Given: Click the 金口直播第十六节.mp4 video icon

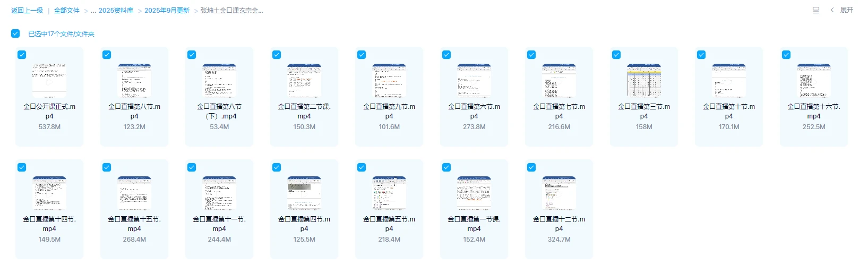Looking at the screenshot, I should click(814, 81).
